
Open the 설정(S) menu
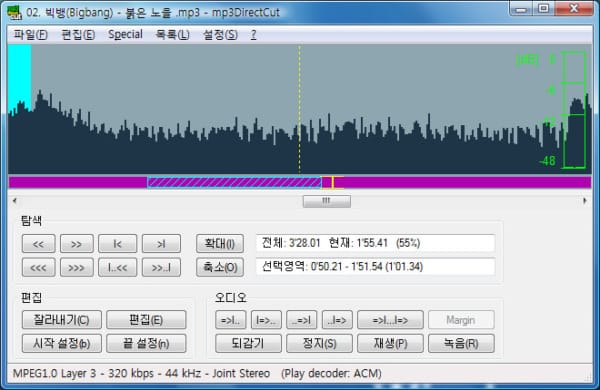coord(220,35)
